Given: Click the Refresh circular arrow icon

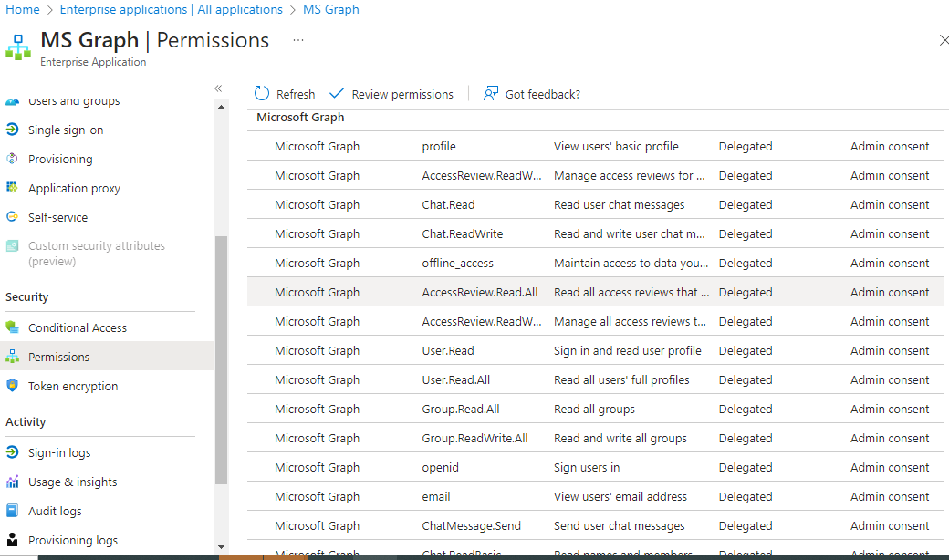Looking at the screenshot, I should pos(262,93).
